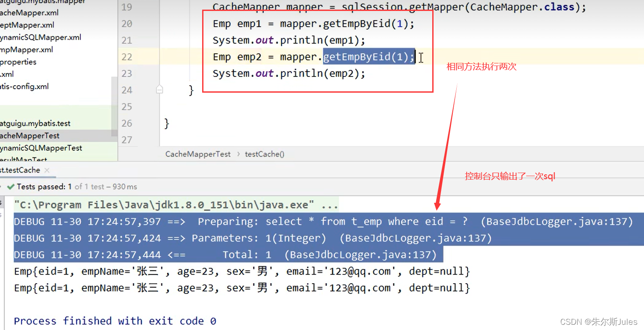Click line number 23 in the gutter

tap(127, 73)
